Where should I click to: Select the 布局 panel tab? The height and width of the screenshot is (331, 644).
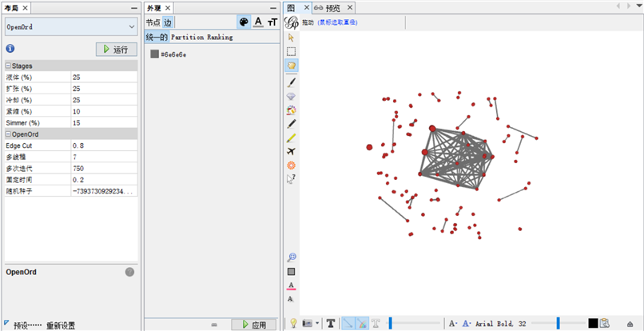click(x=11, y=8)
